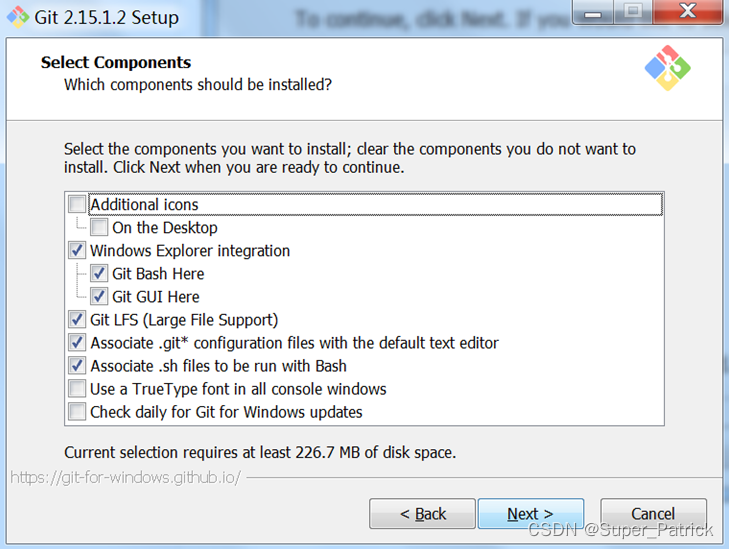729x549 pixels.
Task: Cancel the Git setup
Action: pyautogui.click(x=653, y=514)
